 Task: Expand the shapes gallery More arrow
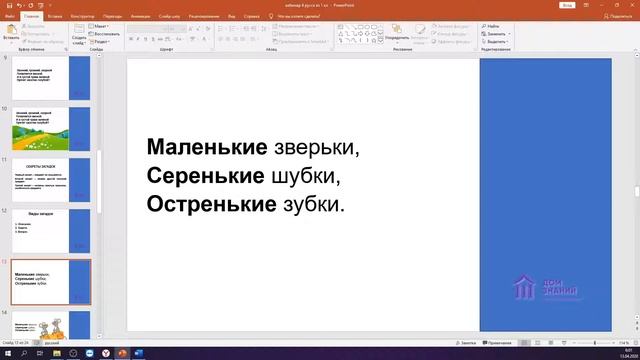point(381,41)
